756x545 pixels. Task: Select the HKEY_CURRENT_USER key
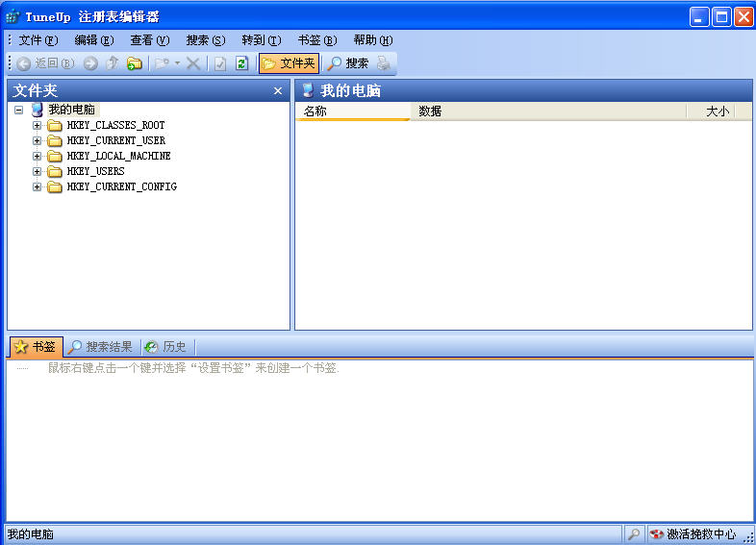click(116, 140)
